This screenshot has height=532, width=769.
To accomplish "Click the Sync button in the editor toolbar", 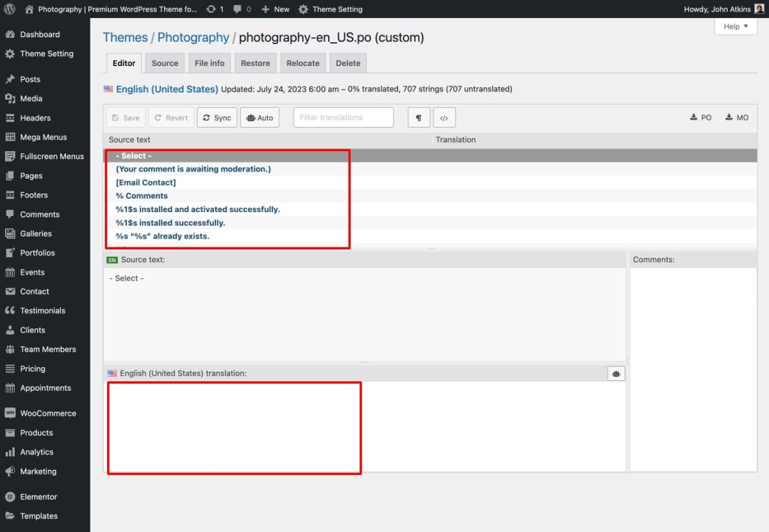I will (x=217, y=117).
